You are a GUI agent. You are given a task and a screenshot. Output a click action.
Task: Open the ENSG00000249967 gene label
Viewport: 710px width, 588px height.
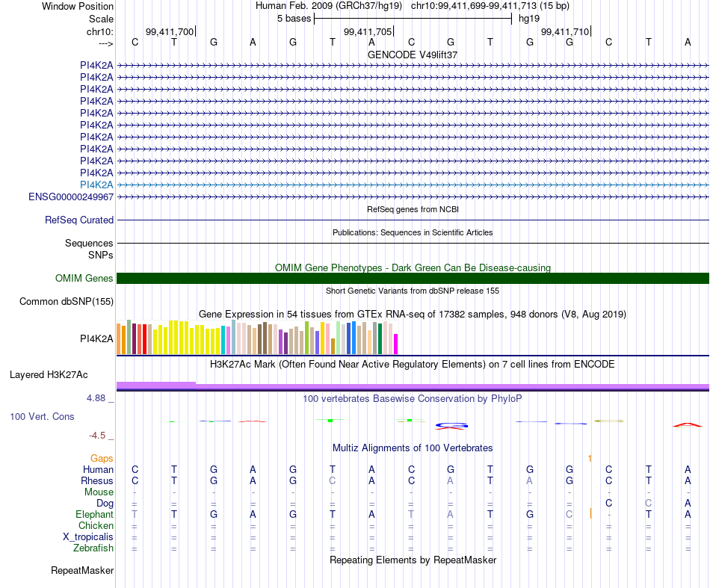pos(71,197)
